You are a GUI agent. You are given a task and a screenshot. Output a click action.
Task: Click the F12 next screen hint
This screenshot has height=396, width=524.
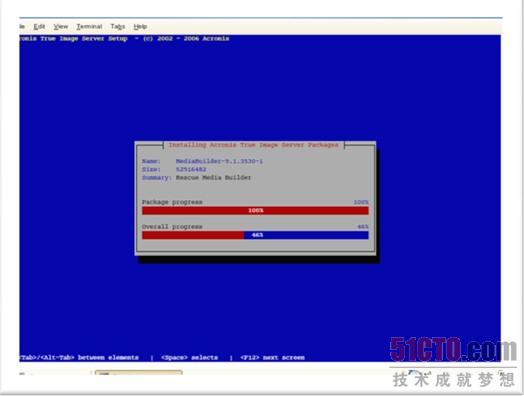coord(272,358)
